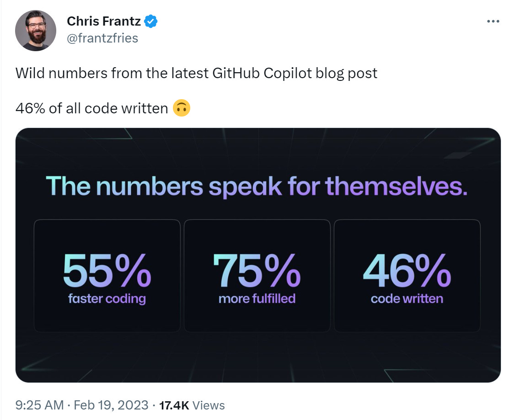Click the "GitHub Copilot" words in the tweet

click(x=261, y=73)
